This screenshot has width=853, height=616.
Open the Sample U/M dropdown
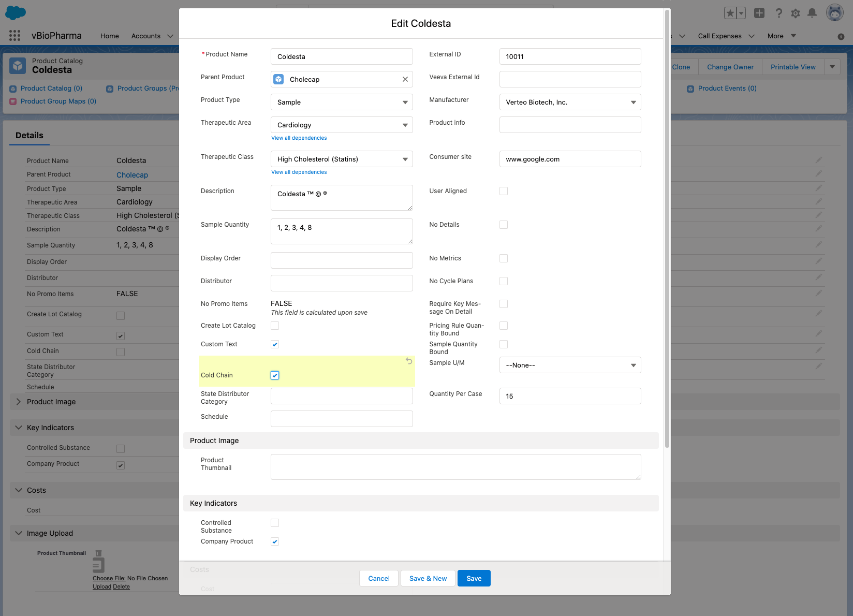tap(570, 365)
